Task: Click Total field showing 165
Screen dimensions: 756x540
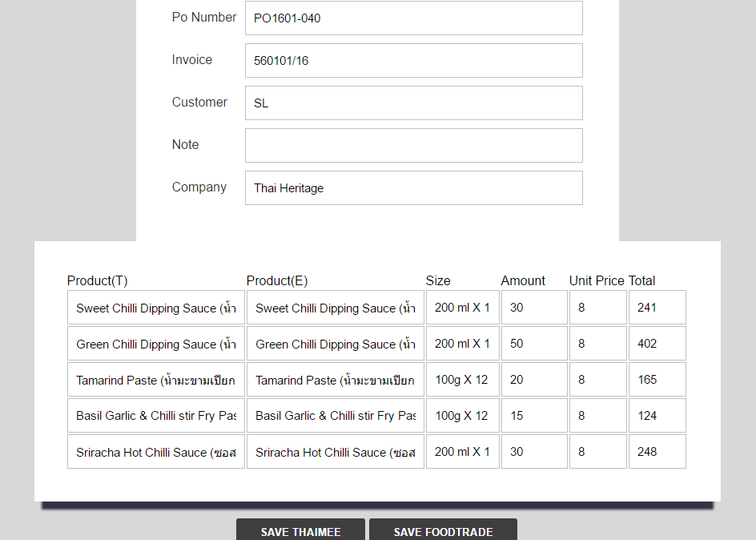Action: coord(657,380)
